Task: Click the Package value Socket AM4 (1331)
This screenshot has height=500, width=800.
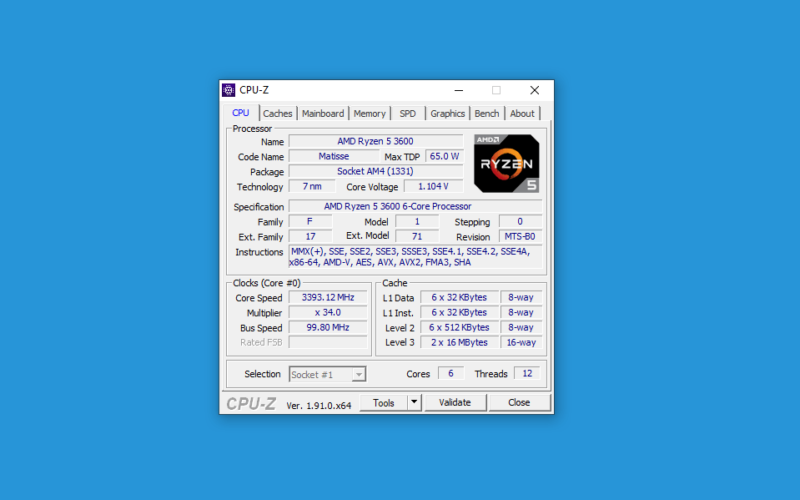Action: click(x=376, y=171)
